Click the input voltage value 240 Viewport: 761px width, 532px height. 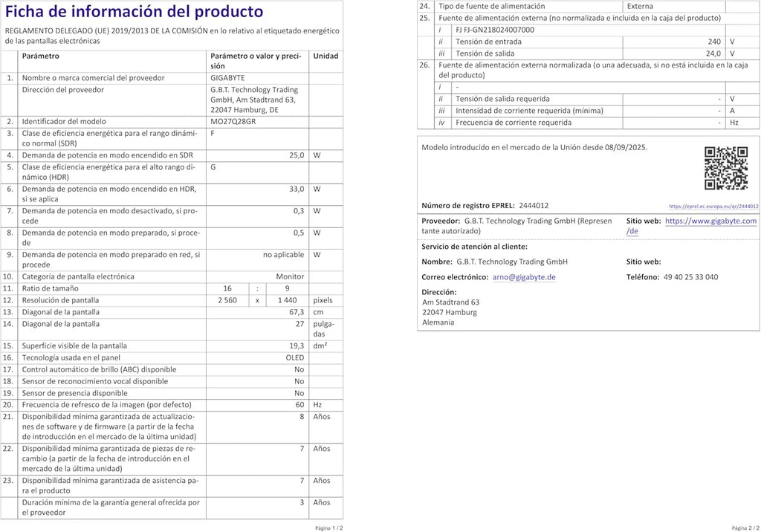[714, 42]
